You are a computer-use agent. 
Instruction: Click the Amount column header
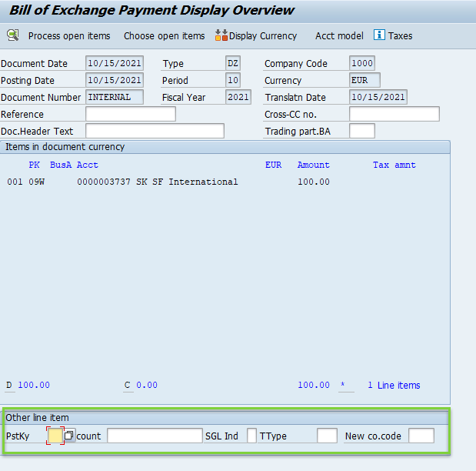313,165
